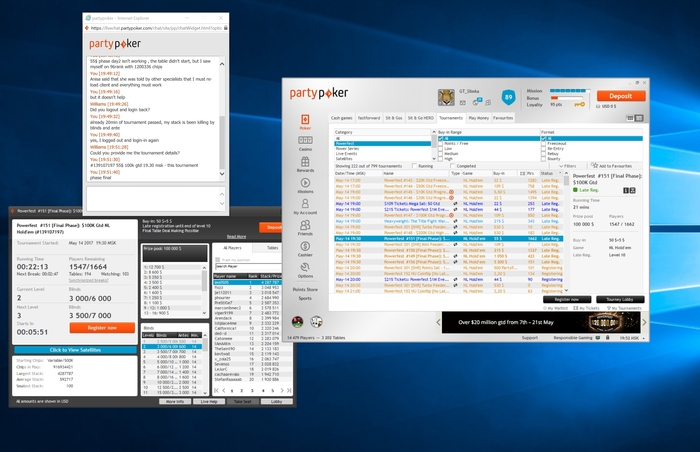Click the player avatar picture

tap(446, 97)
